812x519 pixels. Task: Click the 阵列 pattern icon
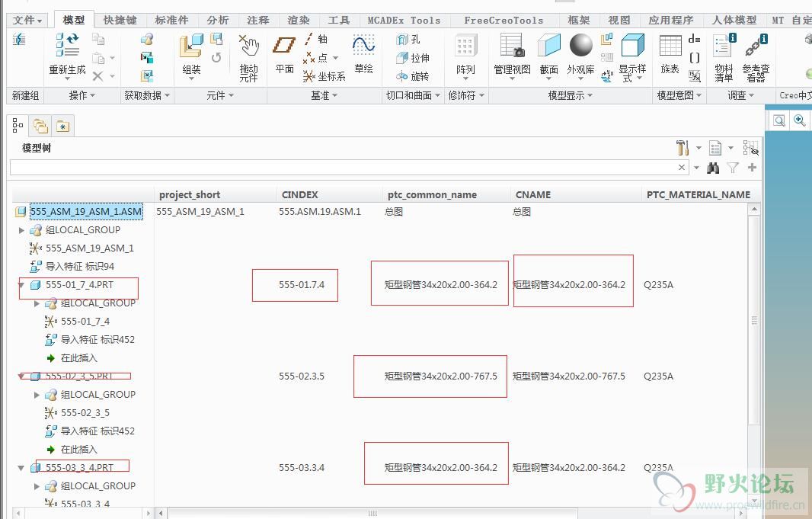pyautogui.click(x=465, y=46)
